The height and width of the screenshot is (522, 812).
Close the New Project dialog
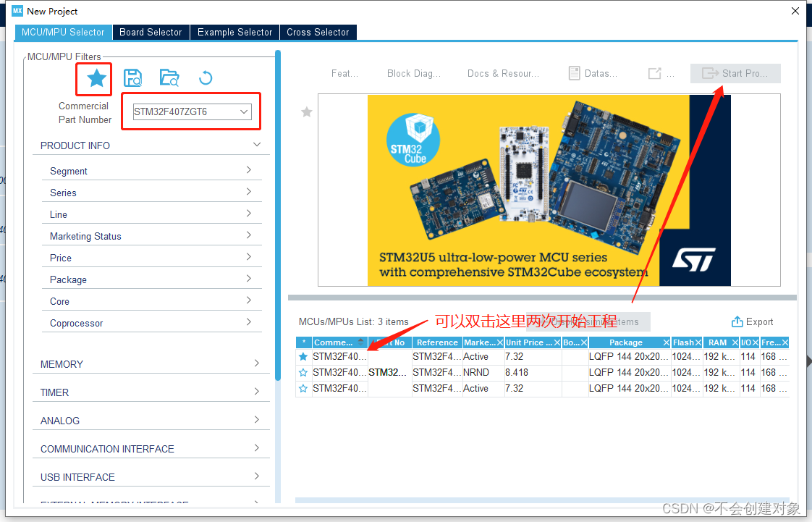coord(795,11)
